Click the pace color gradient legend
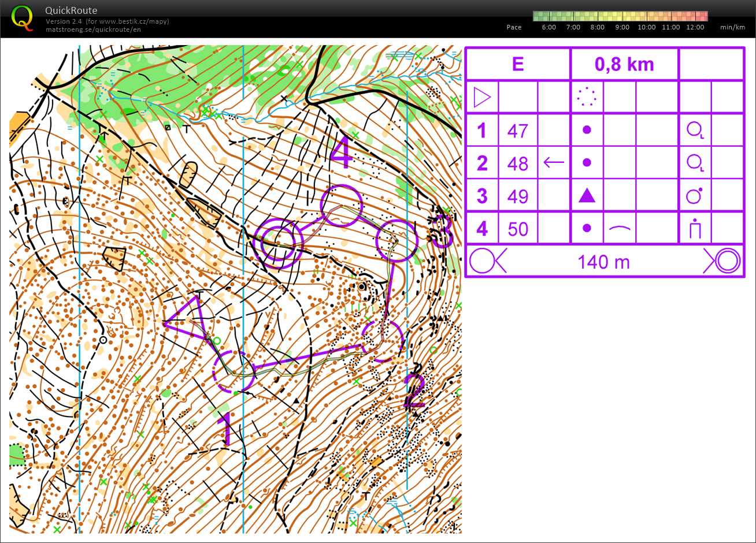Viewport: 756px width, 543px height. (620, 16)
